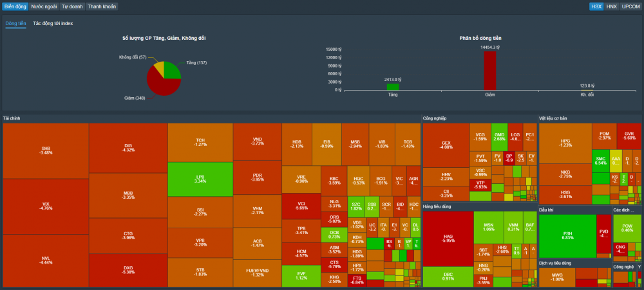644x290 pixels.
Task: Click the VNM treemap tile
Action: tap(513, 227)
